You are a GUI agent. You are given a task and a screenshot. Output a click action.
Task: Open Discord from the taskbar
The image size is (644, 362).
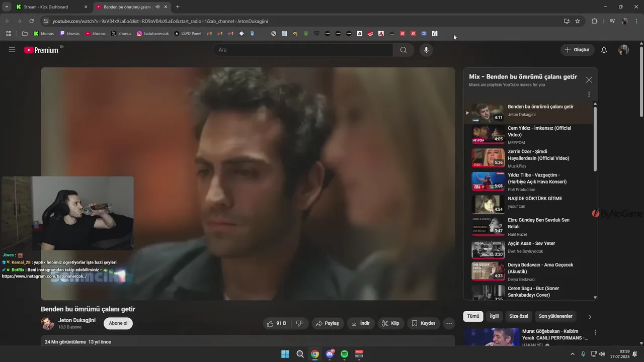coord(330,354)
